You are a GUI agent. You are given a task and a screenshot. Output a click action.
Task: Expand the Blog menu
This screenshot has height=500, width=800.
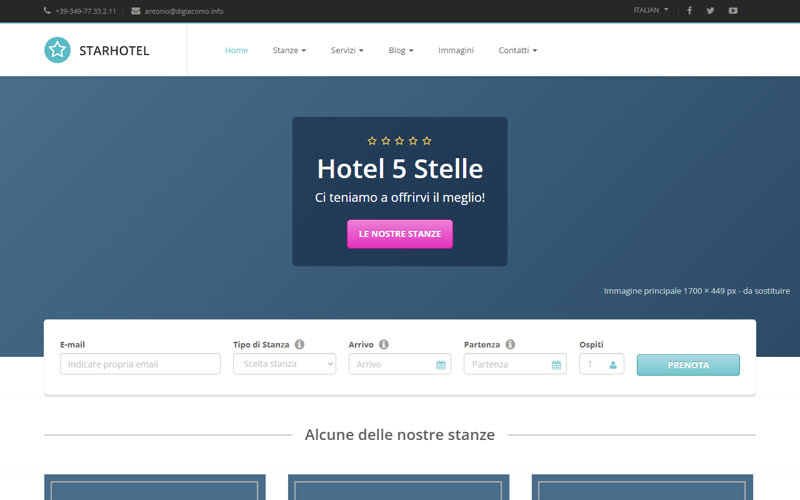401,50
